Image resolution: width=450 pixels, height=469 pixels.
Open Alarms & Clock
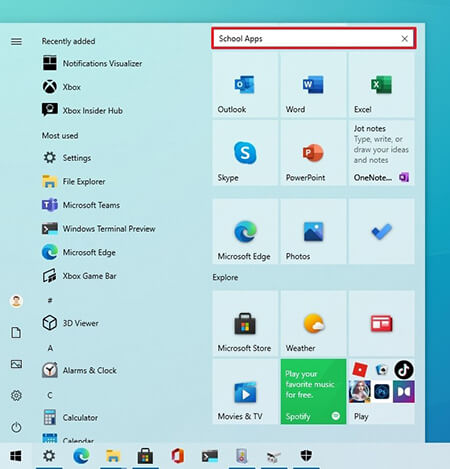pyautogui.click(x=79, y=370)
